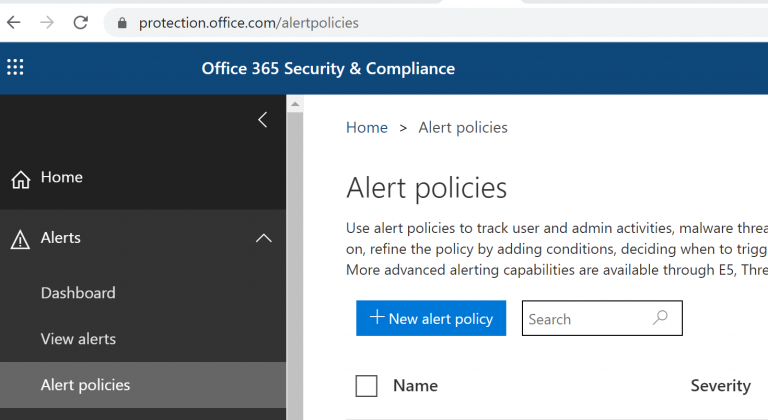Click the Alert policies breadcrumb text
This screenshot has height=420, width=768.
click(x=463, y=127)
